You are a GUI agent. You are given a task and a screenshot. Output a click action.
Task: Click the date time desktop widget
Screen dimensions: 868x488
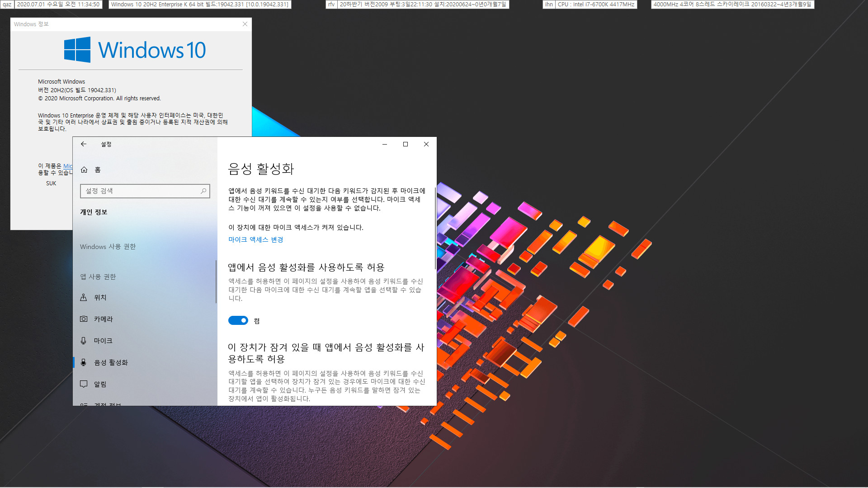(x=58, y=5)
